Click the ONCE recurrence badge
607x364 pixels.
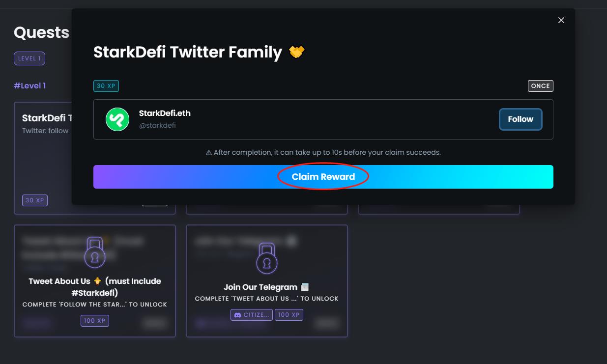pos(540,86)
